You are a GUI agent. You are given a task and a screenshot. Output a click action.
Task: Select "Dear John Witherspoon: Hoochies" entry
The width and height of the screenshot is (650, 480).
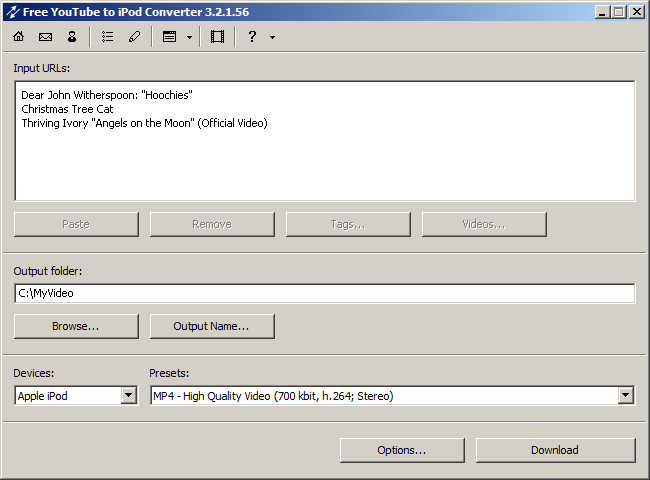[x=106, y=95]
